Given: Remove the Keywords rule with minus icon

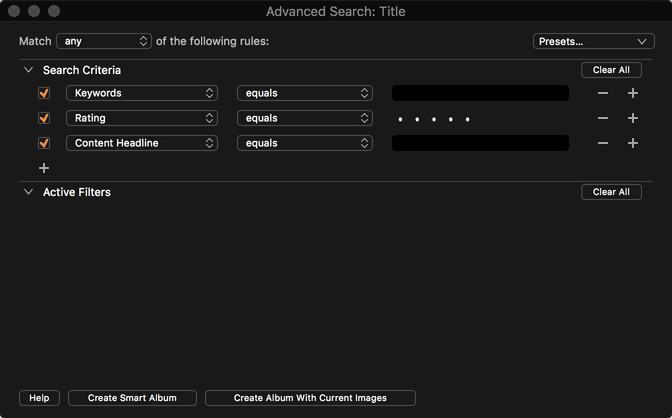Looking at the screenshot, I should [x=603, y=93].
